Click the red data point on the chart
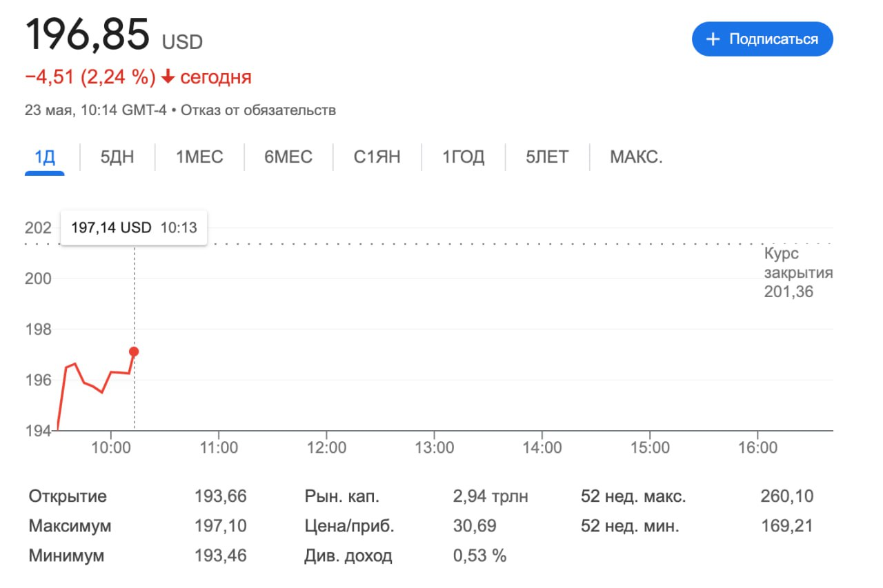This screenshot has height=588, width=883. (x=134, y=352)
